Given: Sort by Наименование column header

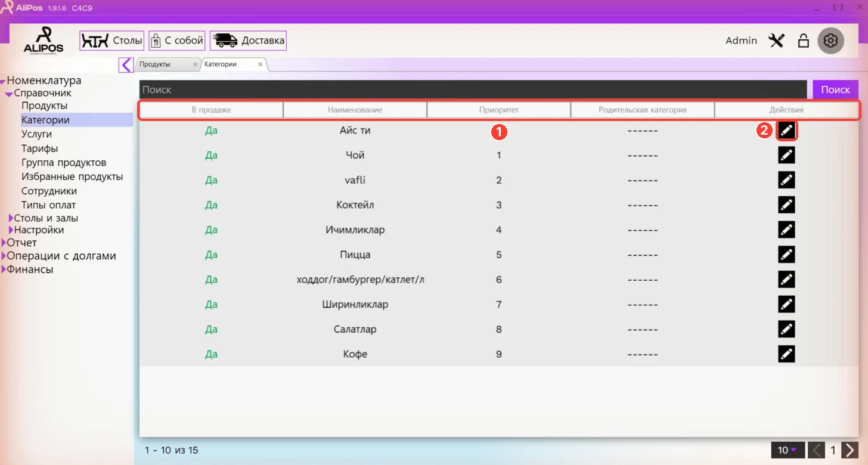Looking at the screenshot, I should [x=355, y=110].
